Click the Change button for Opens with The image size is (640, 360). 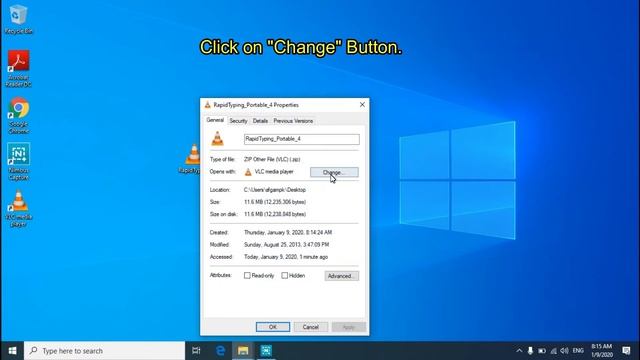click(x=334, y=172)
